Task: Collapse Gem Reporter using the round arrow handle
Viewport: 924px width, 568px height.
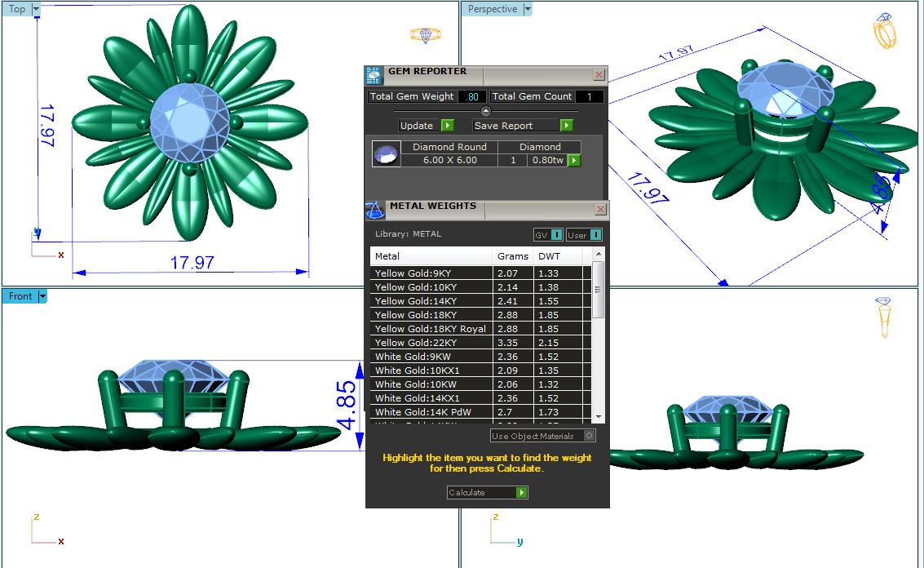Action: (x=486, y=111)
